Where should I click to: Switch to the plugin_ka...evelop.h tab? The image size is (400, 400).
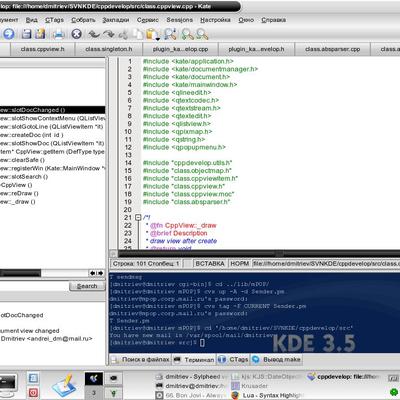click(x=256, y=49)
